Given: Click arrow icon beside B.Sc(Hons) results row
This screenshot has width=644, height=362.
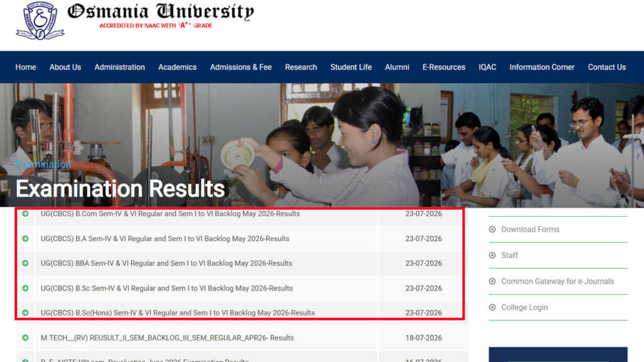Looking at the screenshot, I should [25, 313].
